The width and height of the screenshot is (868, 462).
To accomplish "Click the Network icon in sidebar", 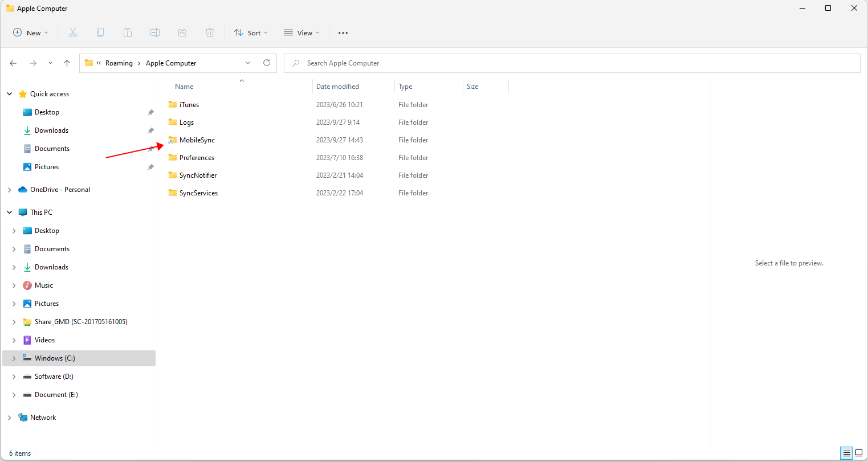I will [x=23, y=418].
